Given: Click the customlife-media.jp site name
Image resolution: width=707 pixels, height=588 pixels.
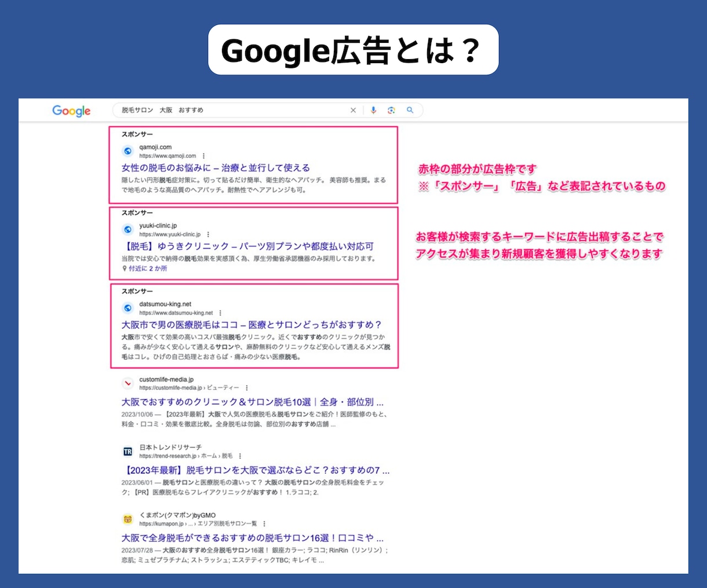Looking at the screenshot, I should (x=166, y=379).
